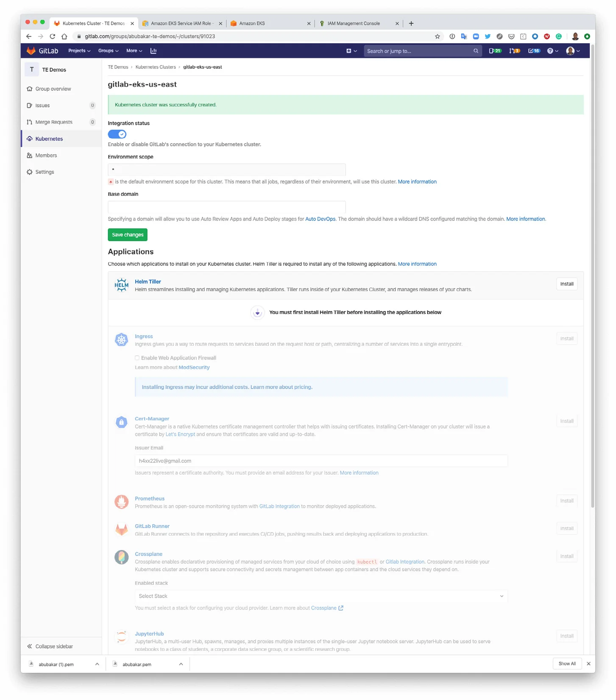Viewport: 616px width, 700px height.
Task: Disable the Integration status toggle
Action: coord(117,134)
